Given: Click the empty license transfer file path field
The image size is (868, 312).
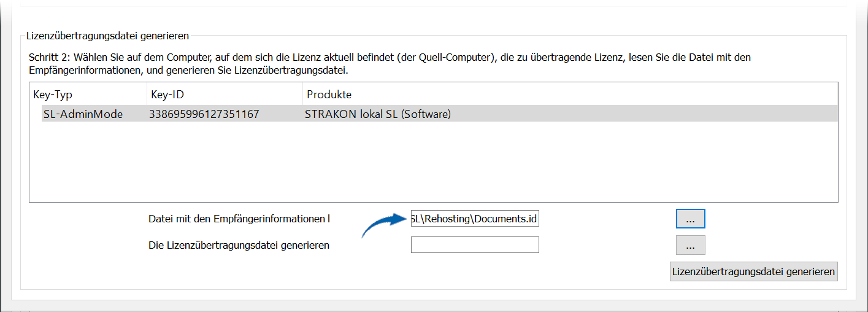Looking at the screenshot, I should click(x=475, y=245).
